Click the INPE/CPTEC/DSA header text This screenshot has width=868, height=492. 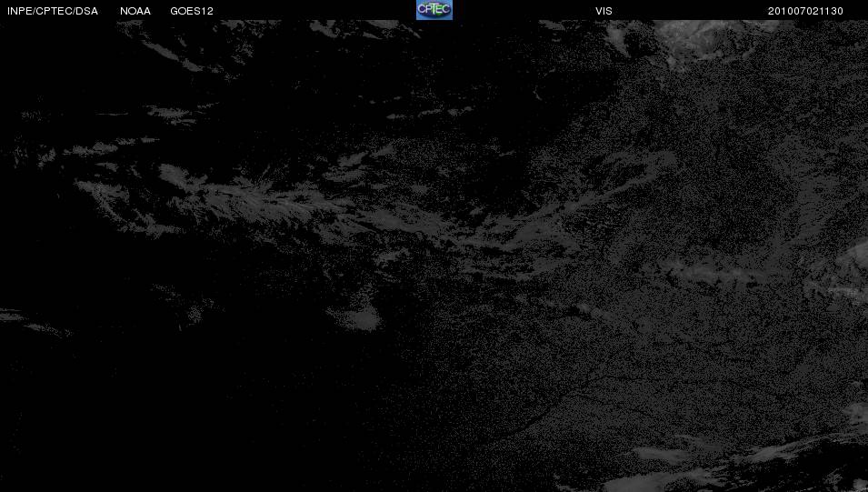53,11
